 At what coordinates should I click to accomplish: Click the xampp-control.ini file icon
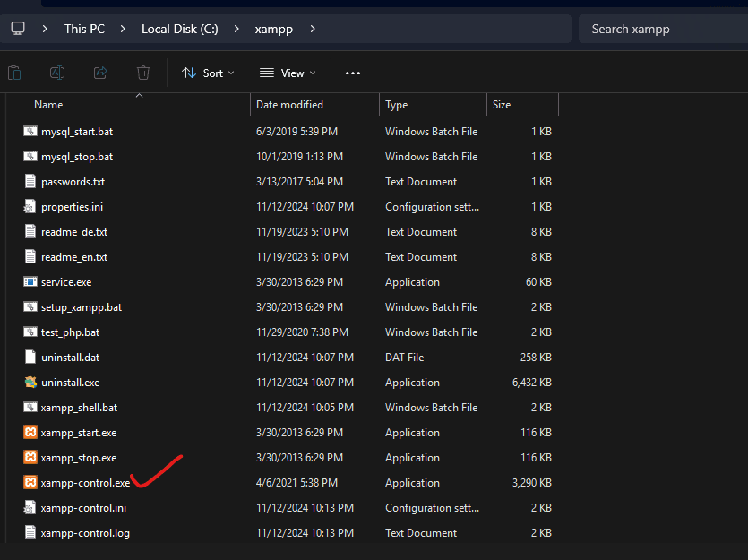coord(30,507)
